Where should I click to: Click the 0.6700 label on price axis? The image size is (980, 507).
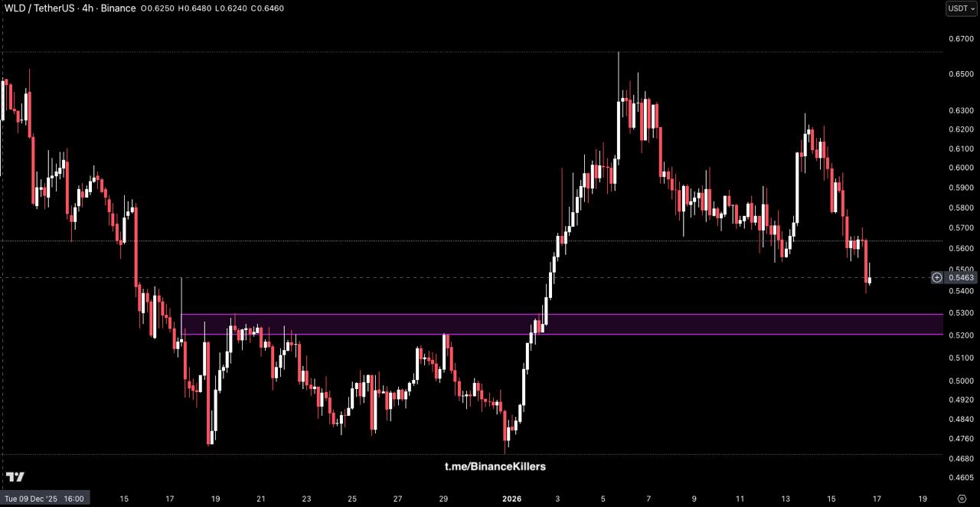960,38
